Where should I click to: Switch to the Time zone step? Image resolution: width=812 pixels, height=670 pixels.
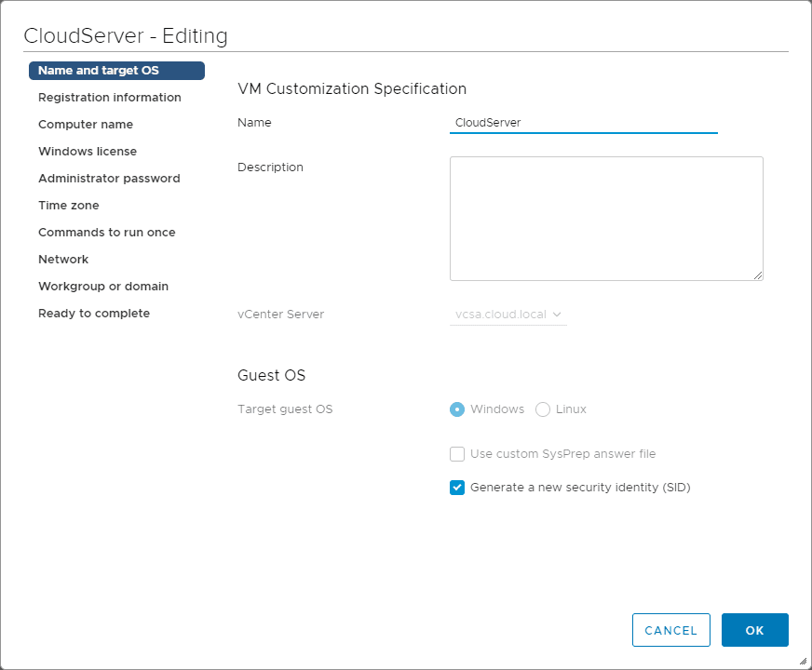click(x=69, y=206)
